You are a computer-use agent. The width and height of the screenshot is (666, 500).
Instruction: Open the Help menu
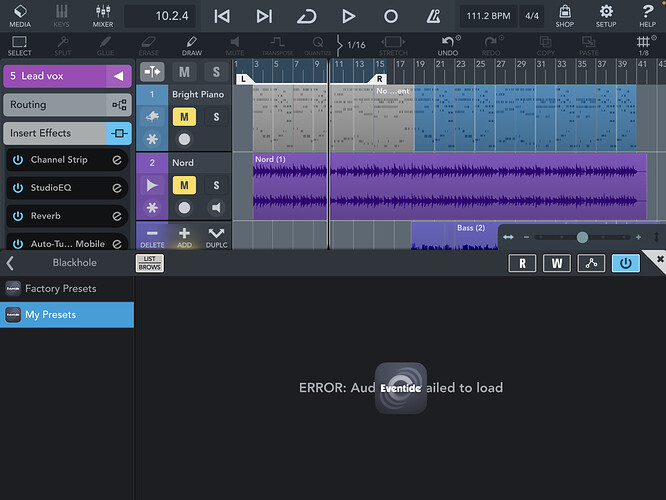(x=647, y=16)
